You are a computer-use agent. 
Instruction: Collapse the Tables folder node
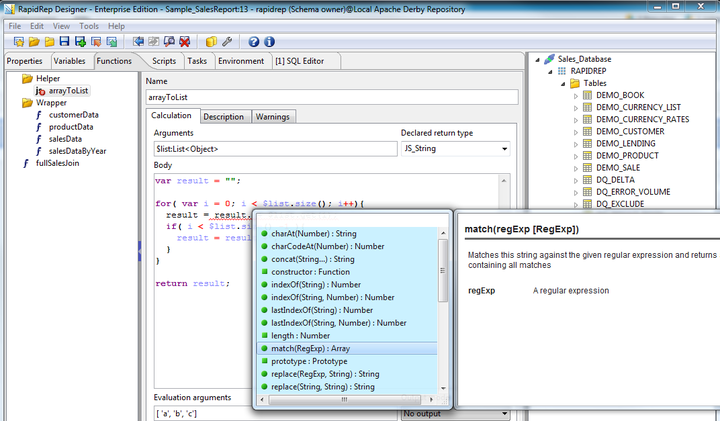pos(563,84)
